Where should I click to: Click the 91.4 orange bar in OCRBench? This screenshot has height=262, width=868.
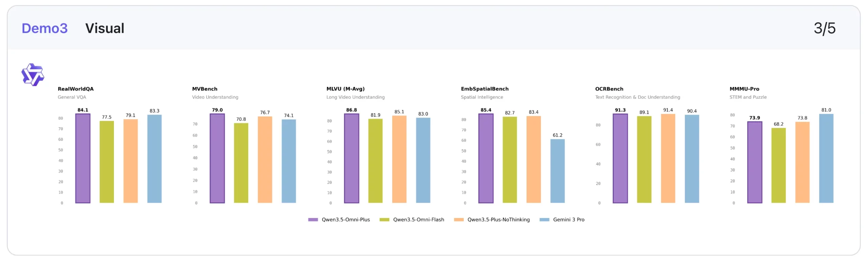(x=668, y=158)
